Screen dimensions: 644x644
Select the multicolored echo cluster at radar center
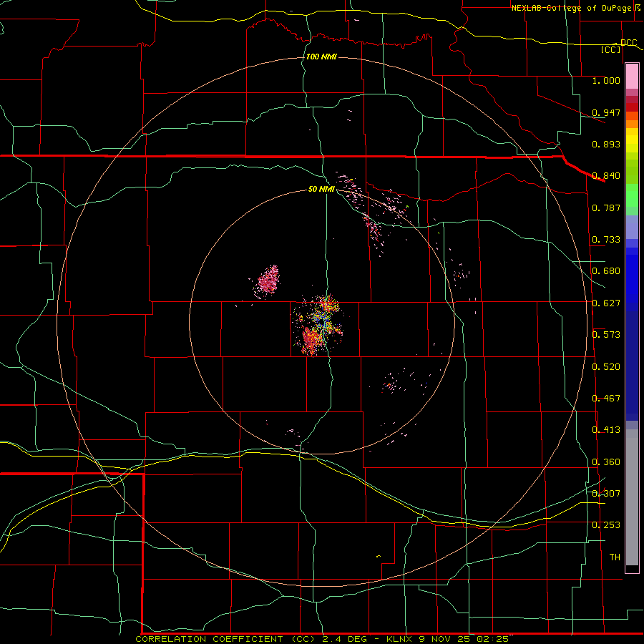pyautogui.click(x=318, y=324)
